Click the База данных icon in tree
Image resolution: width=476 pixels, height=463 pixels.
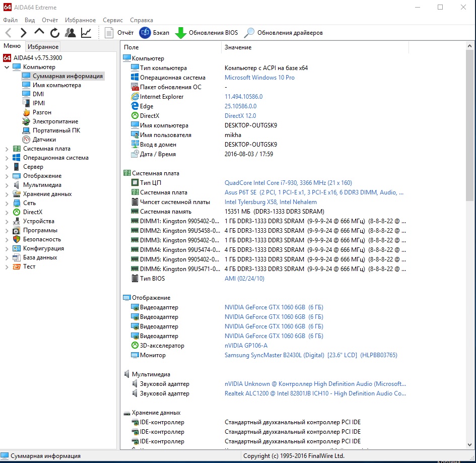pyautogui.click(x=17, y=257)
